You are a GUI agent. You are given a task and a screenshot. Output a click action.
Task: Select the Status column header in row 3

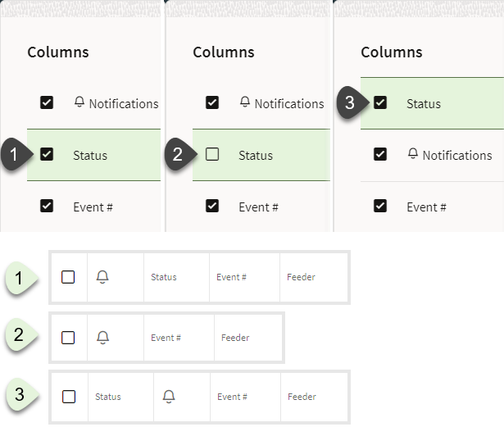click(108, 397)
